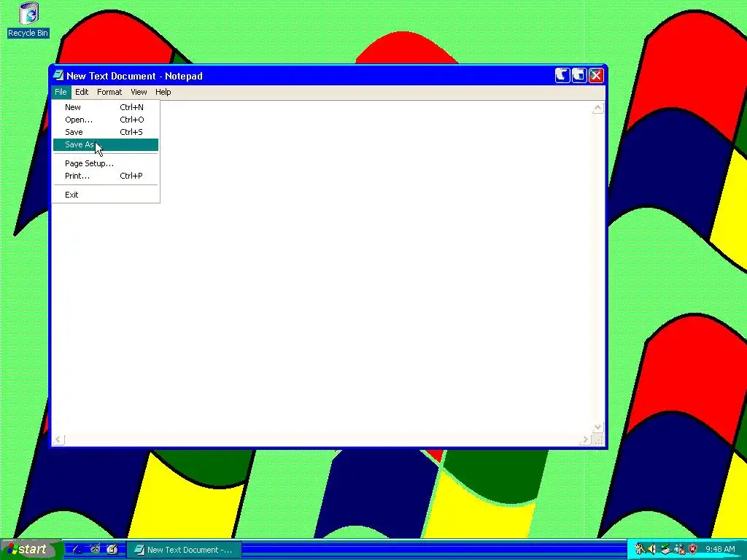Choose New from the File menu
This screenshot has width=747, height=560.
(106, 107)
